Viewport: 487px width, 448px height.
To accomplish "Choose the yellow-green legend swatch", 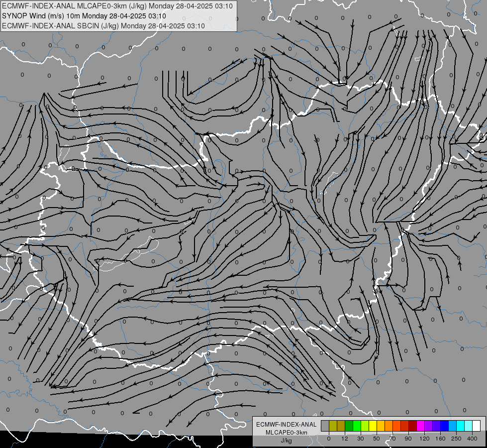I will pos(365,426).
